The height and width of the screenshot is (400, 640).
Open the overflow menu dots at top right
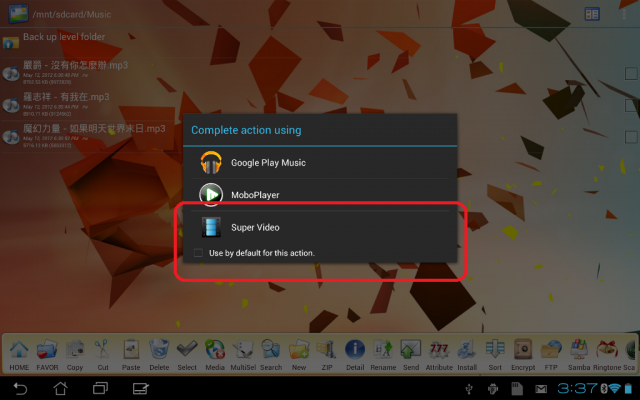pos(624,14)
